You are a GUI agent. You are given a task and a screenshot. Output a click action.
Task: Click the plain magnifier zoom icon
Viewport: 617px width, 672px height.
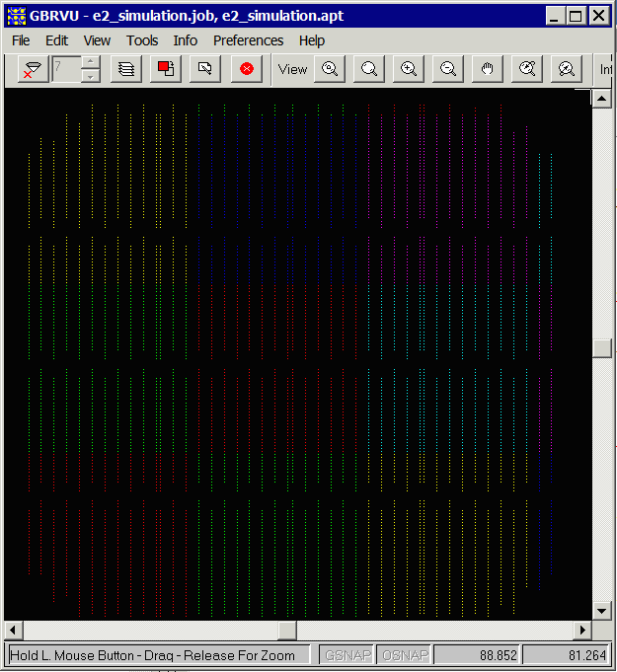[369, 69]
